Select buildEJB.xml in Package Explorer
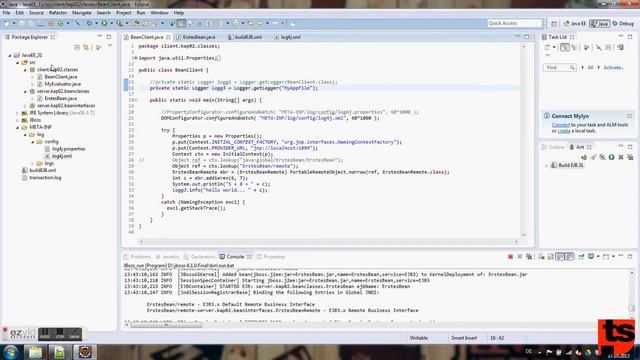Viewport: 640px width, 360px height. pyautogui.click(x=42, y=170)
